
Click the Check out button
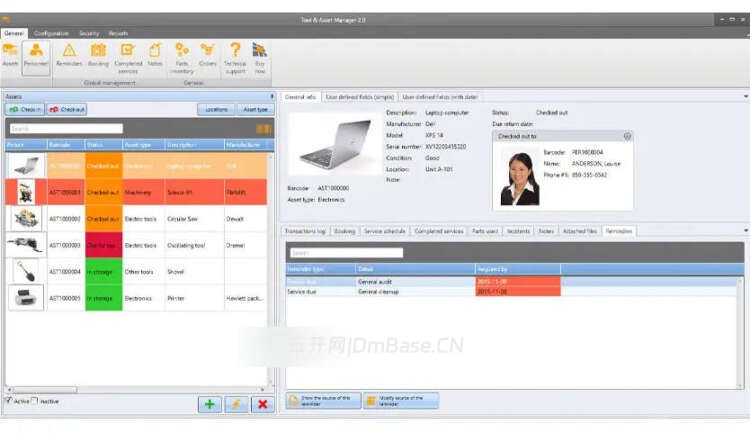pos(68,109)
